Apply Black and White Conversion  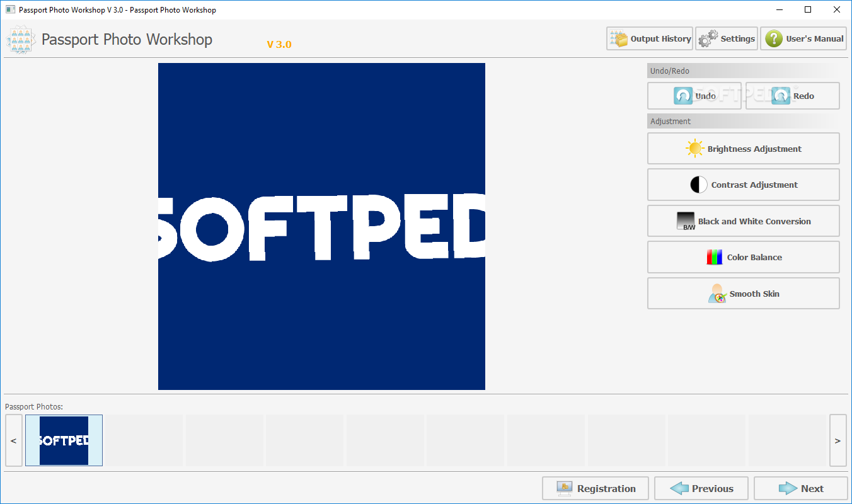coord(744,221)
